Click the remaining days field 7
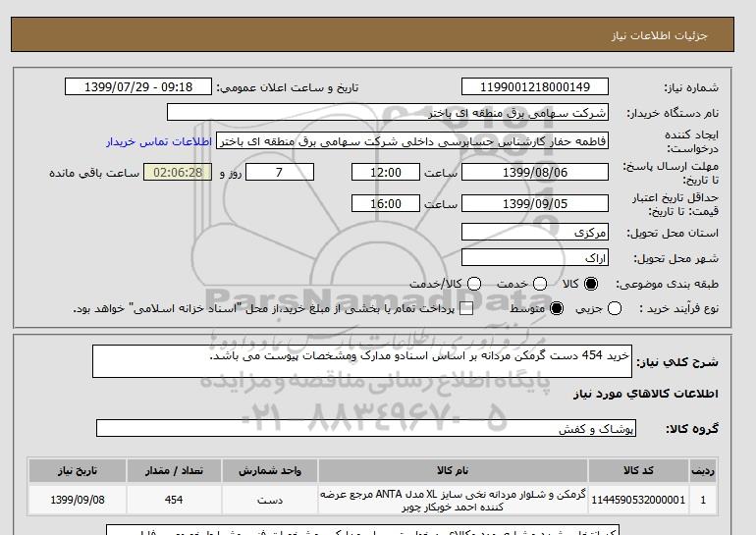 tap(280, 172)
